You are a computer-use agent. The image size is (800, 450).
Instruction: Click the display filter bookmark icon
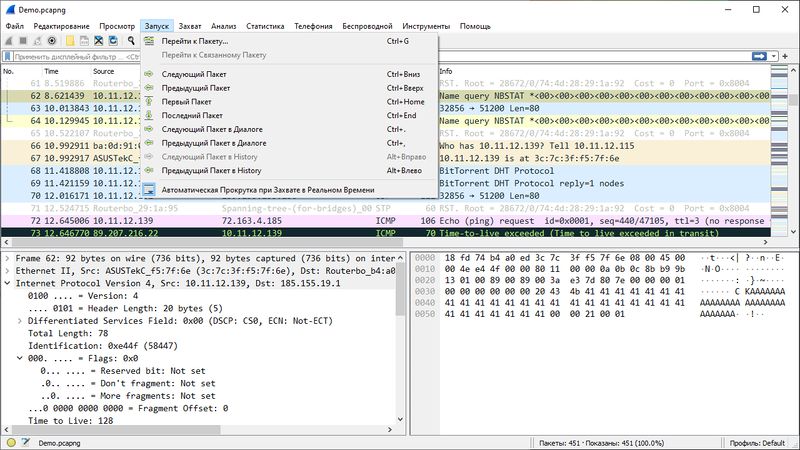pos(8,57)
